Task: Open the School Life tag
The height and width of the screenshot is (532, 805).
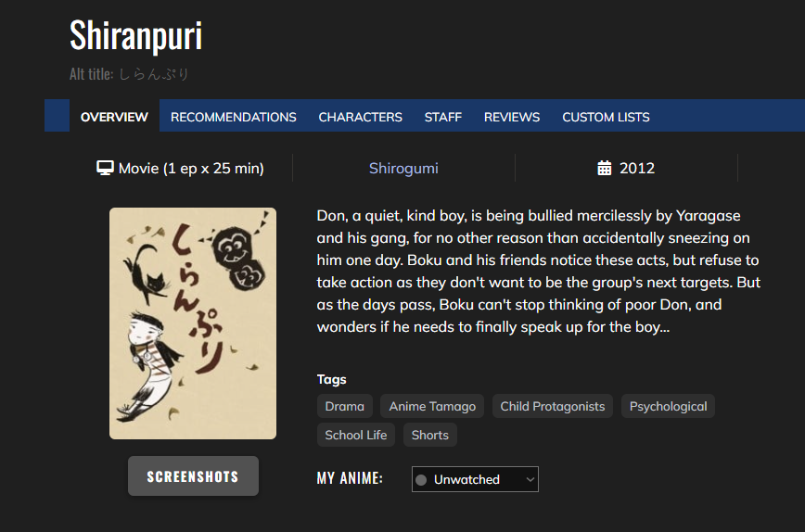Action: (x=356, y=435)
